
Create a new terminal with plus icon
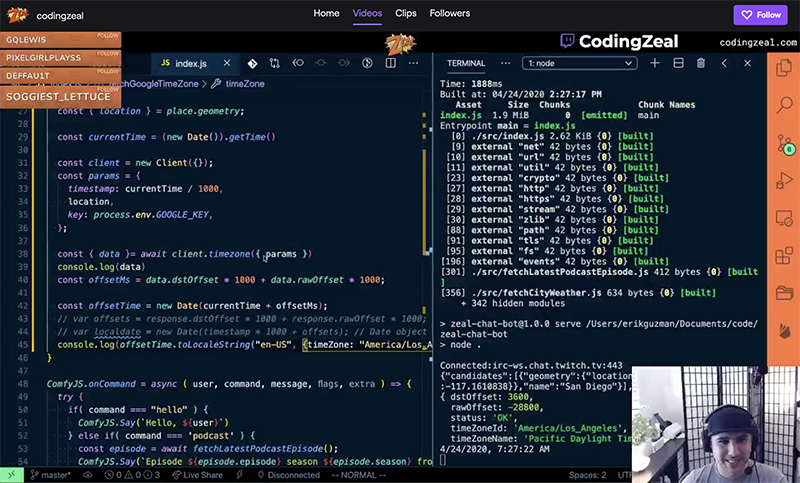click(655, 63)
